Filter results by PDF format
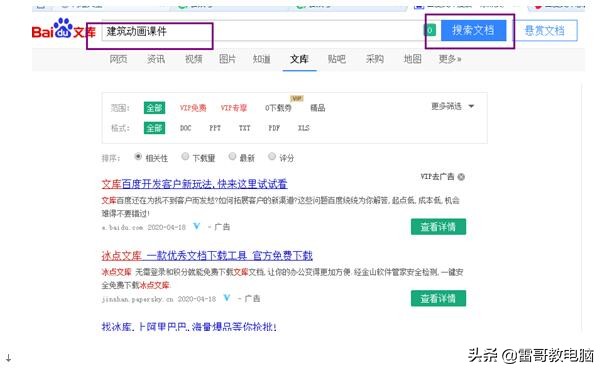Image resolution: width=605 pixels, height=374 pixels. click(274, 128)
